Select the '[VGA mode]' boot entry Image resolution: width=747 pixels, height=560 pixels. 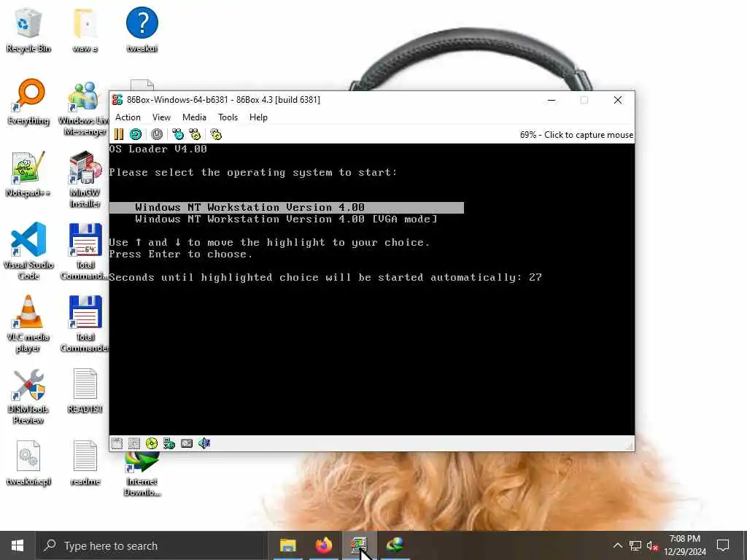tap(286, 219)
